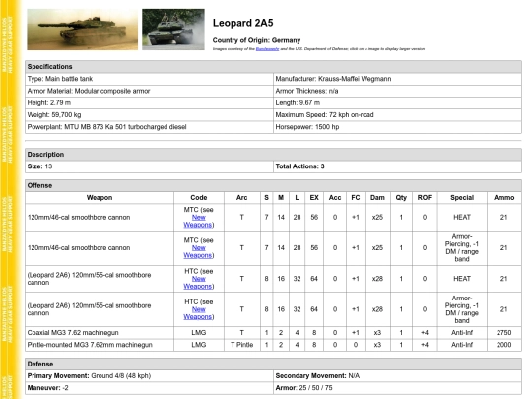532x399 pixels.
Task: Click the Specifications section header
Action: tap(273, 67)
